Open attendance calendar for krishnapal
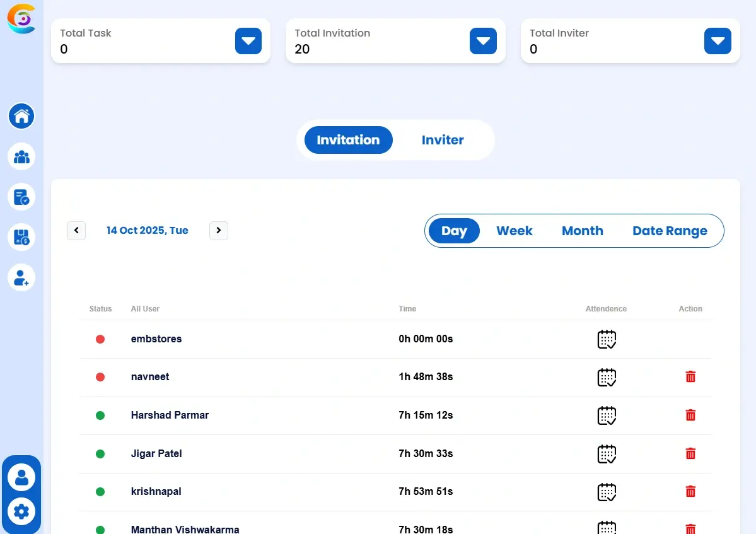This screenshot has height=534, width=756. tap(606, 492)
